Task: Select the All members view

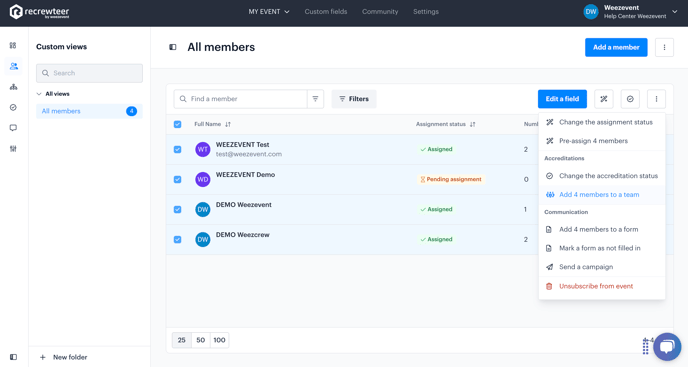Action: pos(89,111)
